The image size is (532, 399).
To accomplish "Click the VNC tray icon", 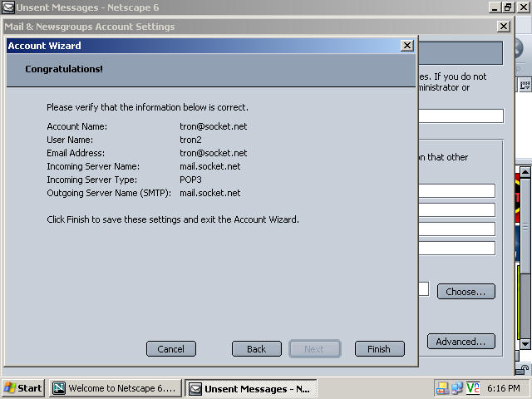I will 473,388.
